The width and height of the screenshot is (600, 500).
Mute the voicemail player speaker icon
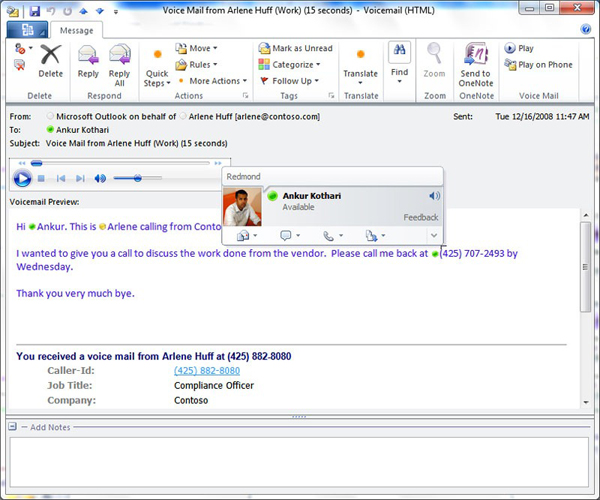click(x=100, y=178)
